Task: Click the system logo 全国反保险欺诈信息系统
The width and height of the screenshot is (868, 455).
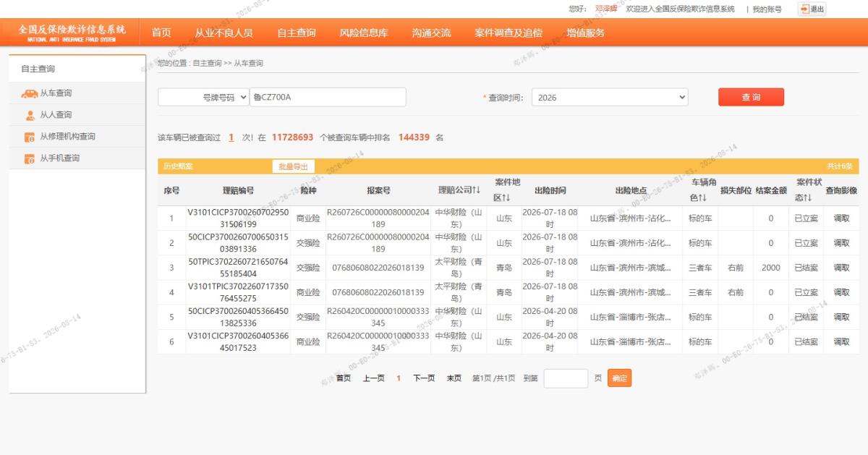Action: [x=72, y=33]
